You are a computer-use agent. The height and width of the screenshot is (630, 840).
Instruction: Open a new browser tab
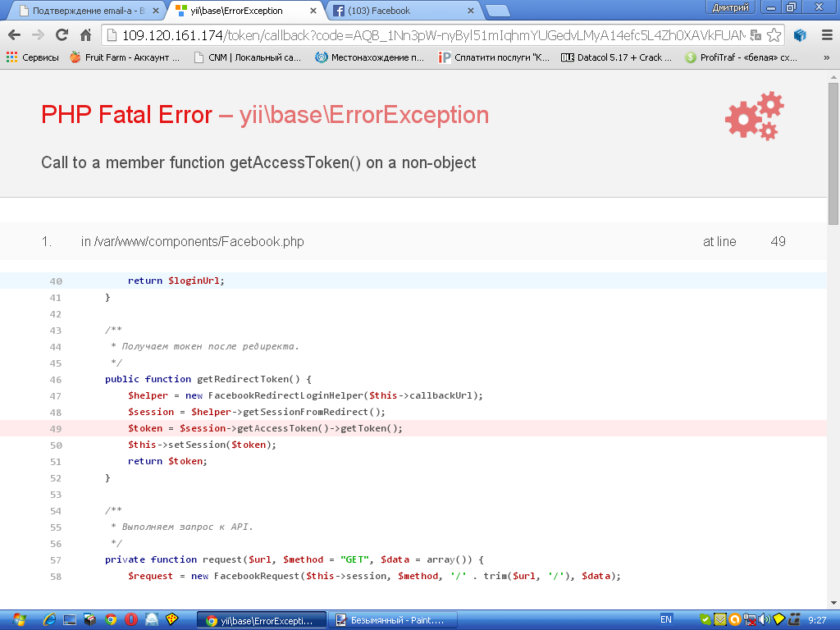point(498,11)
